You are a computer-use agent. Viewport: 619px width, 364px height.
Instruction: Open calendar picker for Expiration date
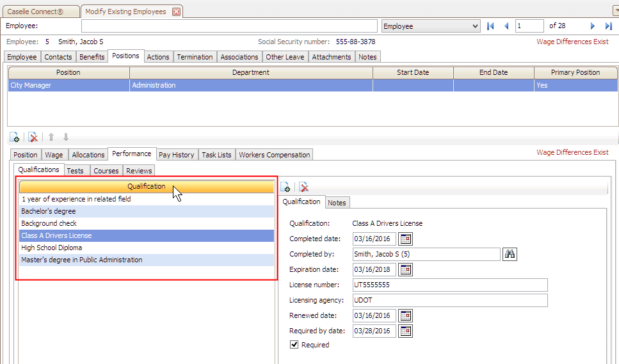405,270
